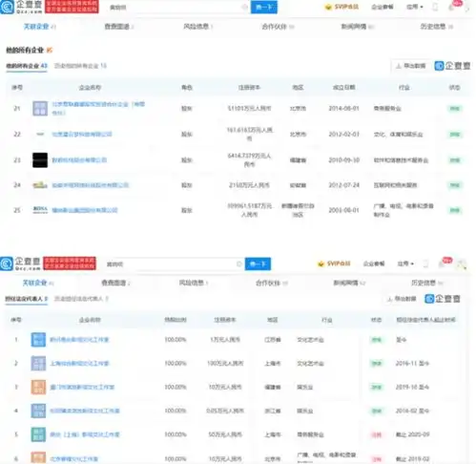The height and width of the screenshot is (464, 476).
Task: Open user avatar in the lower header
Action: (462, 264)
